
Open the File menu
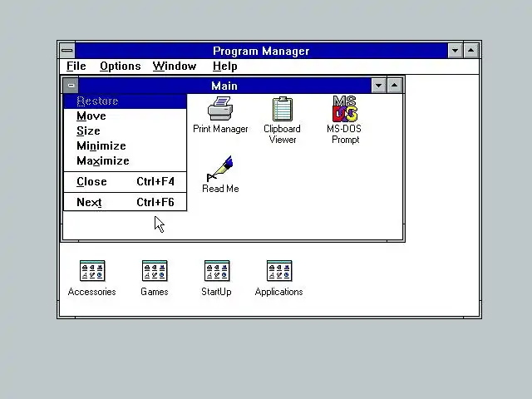tap(76, 66)
